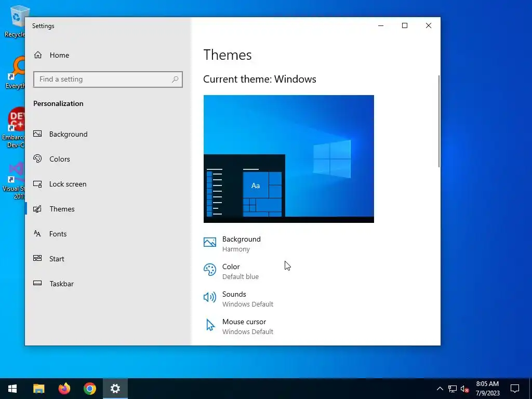Image resolution: width=532 pixels, height=399 pixels.
Task: Open File Explorer from the taskbar
Action: tap(38, 389)
